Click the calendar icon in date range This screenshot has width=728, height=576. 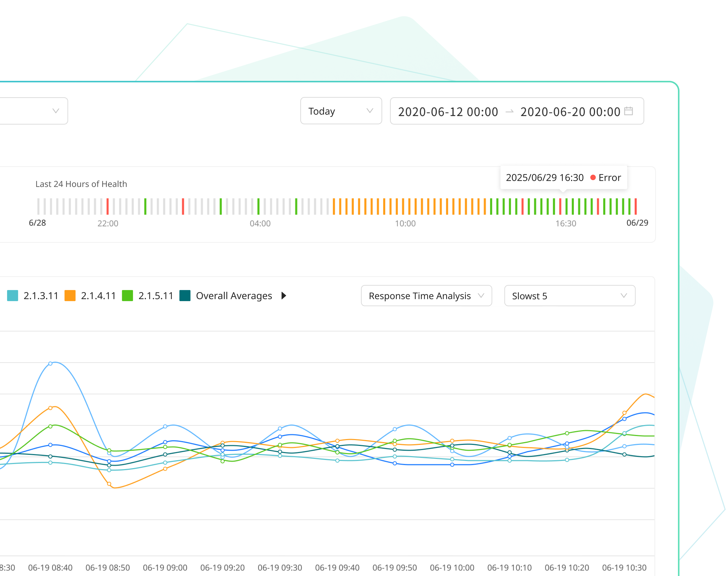pyautogui.click(x=628, y=111)
